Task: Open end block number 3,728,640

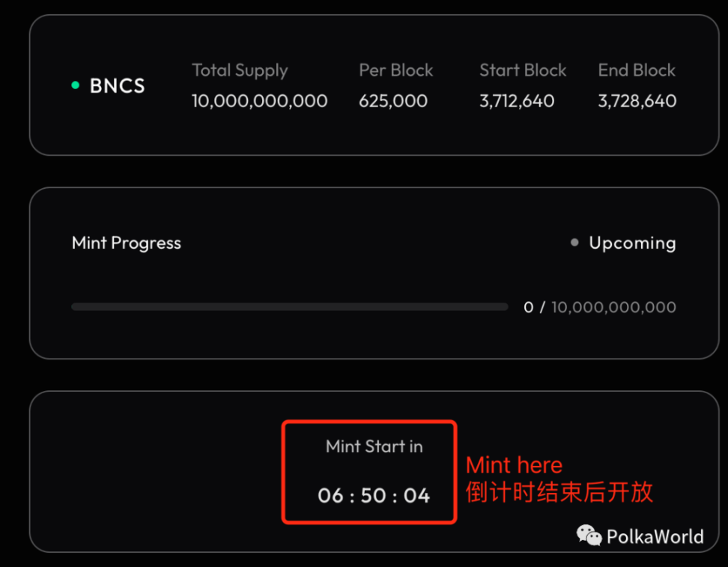Action: (x=637, y=101)
